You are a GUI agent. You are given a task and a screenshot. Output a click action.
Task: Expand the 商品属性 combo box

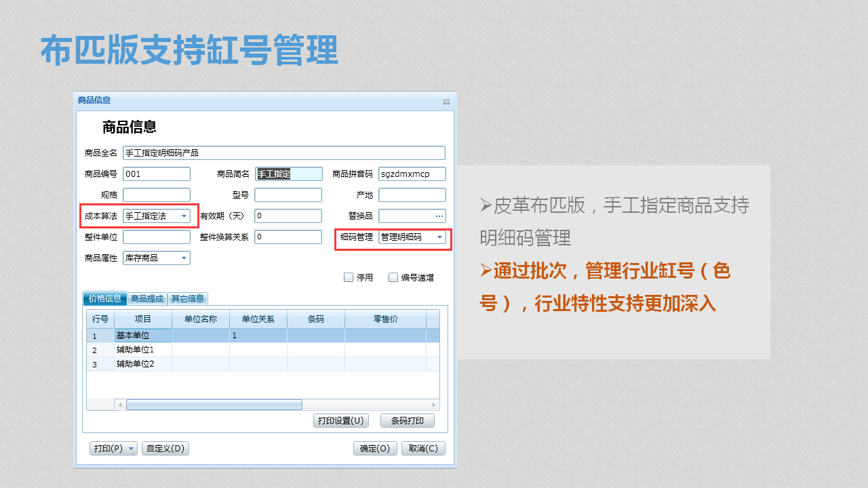coord(184,258)
